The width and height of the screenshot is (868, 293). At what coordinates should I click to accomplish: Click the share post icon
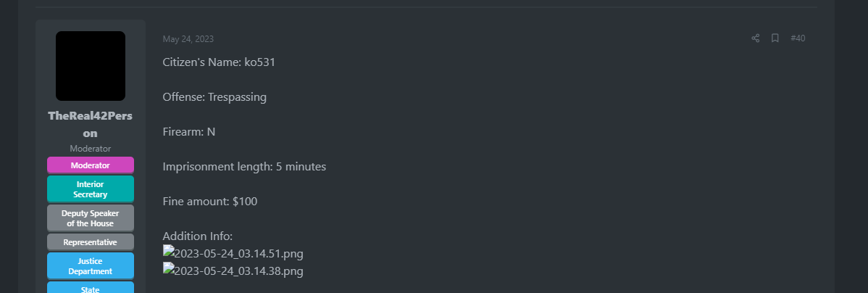(x=755, y=38)
